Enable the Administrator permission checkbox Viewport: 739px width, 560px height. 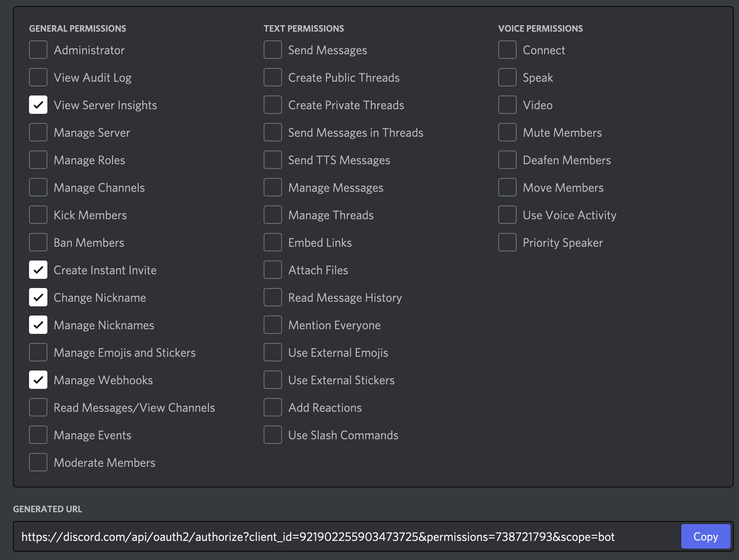tap(38, 50)
